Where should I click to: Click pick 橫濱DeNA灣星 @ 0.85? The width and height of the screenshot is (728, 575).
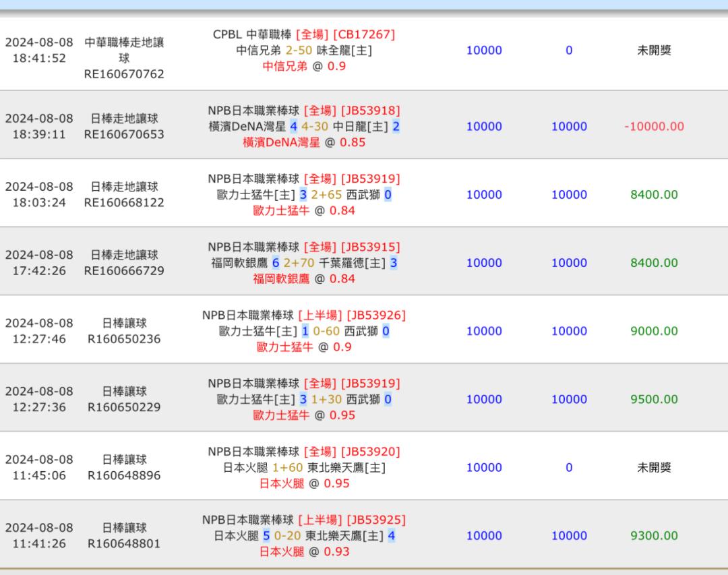pos(304,143)
